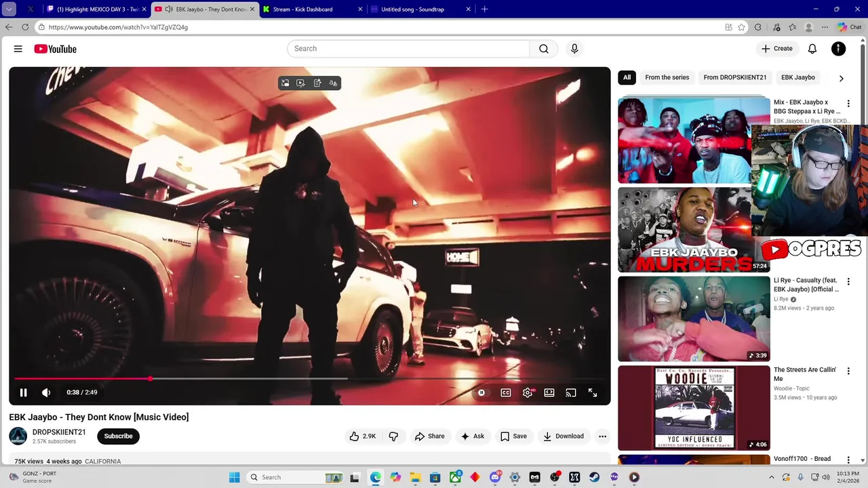Open File Explorer from the taskbar
The image size is (868, 488).
(415, 477)
